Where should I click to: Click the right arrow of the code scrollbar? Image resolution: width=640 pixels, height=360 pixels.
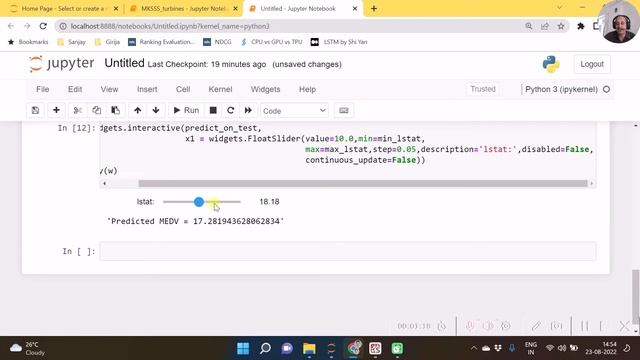(591, 184)
